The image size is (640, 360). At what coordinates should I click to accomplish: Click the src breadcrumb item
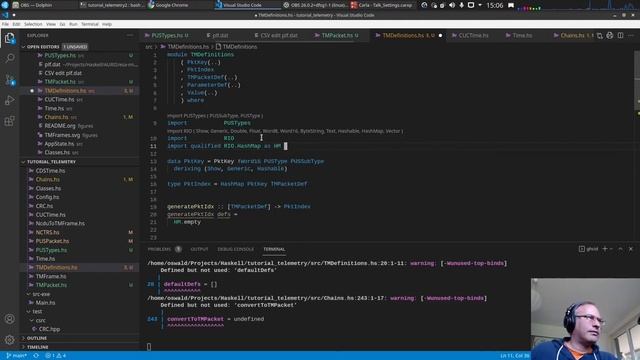coord(149,47)
